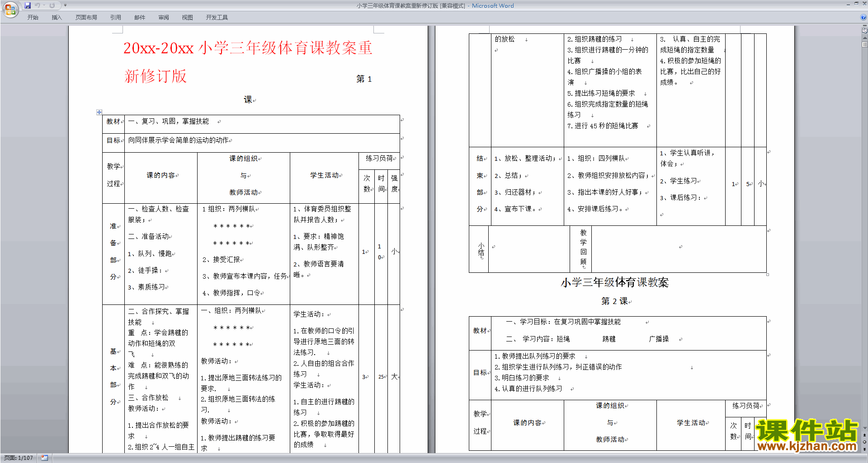
Task: Open the 插入 ribbon tab
Action: point(57,18)
